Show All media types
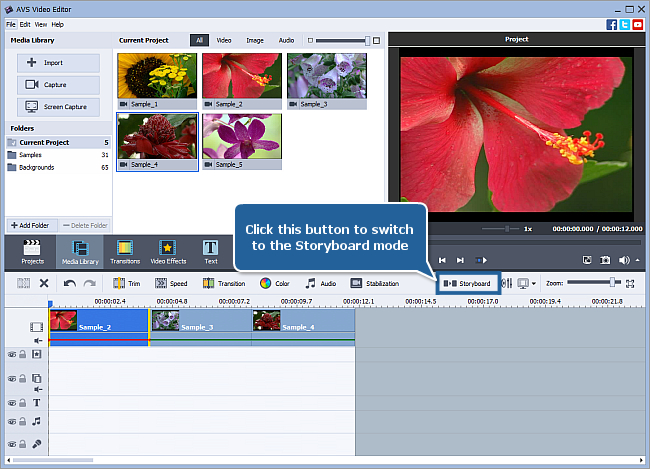This screenshot has height=469, width=650. coord(199,40)
